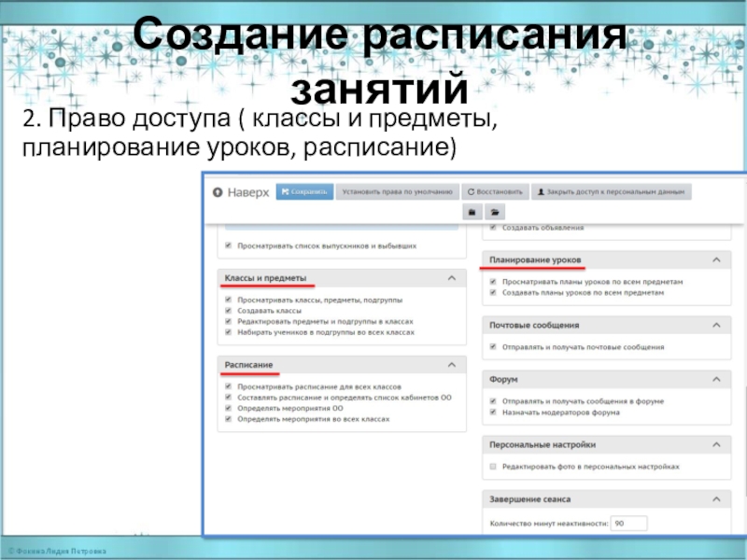Click the Восстановить button
Viewport: 747px width, 560px height.
(495, 192)
